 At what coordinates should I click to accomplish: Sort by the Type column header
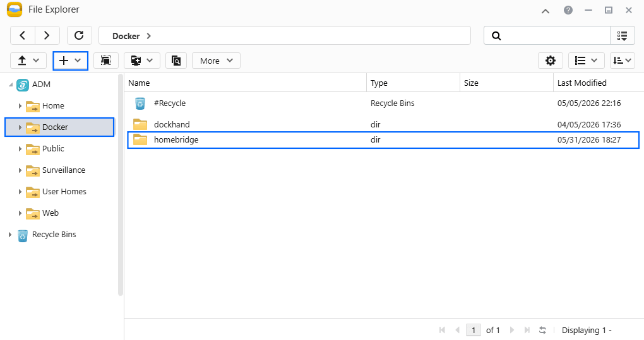[413, 83]
